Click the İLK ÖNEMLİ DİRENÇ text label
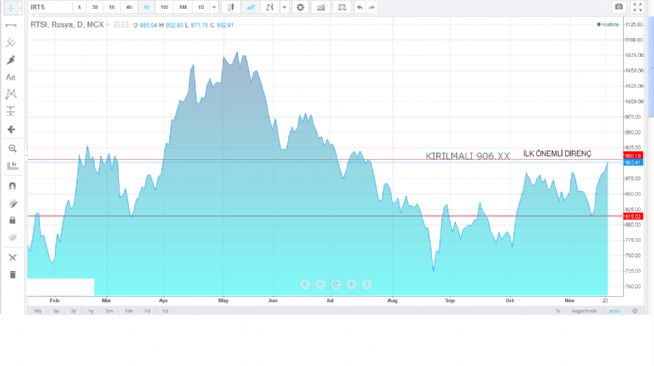The width and height of the screenshot is (654, 366). click(x=557, y=154)
